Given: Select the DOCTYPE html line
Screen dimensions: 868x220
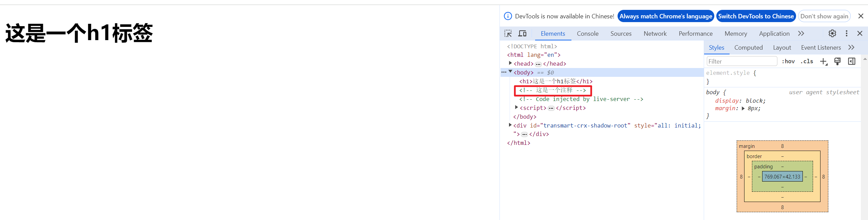Looking at the screenshot, I should click(x=532, y=46).
